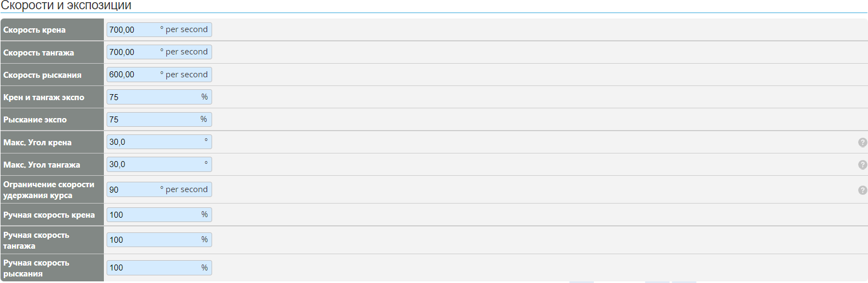Click help icon for Макс. Угол тангажа

click(862, 165)
